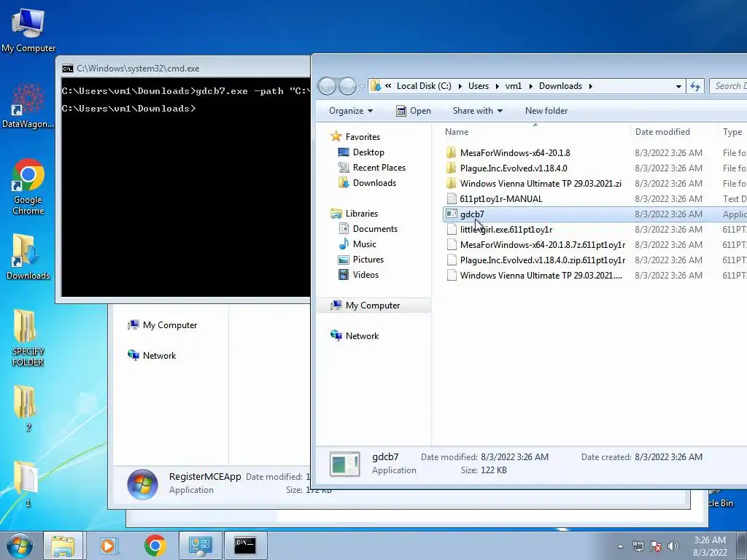Select the desktop folder named 2

[x=27, y=408]
